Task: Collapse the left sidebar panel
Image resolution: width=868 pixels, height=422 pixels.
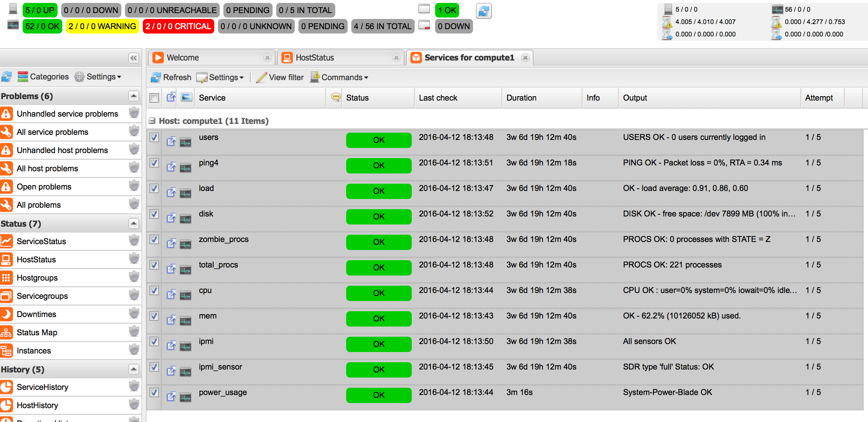Action: point(134,58)
